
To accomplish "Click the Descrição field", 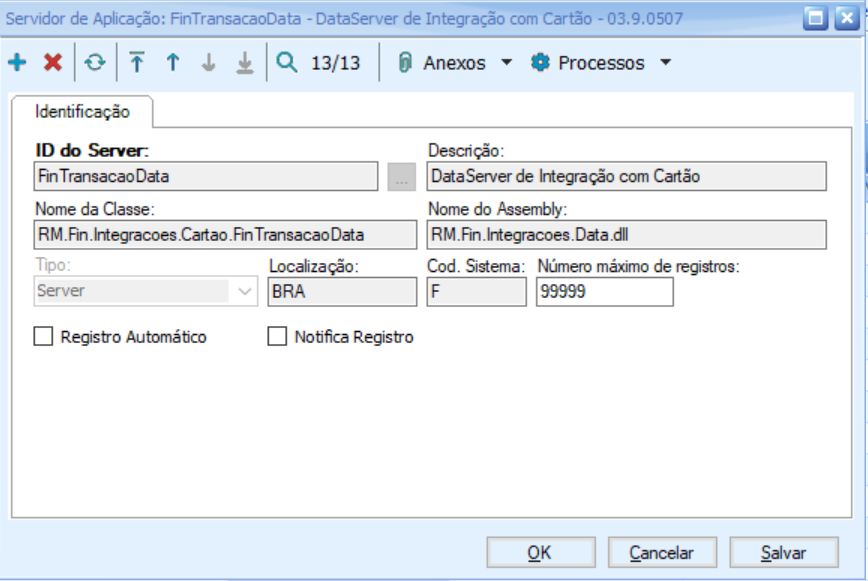I will [627, 177].
